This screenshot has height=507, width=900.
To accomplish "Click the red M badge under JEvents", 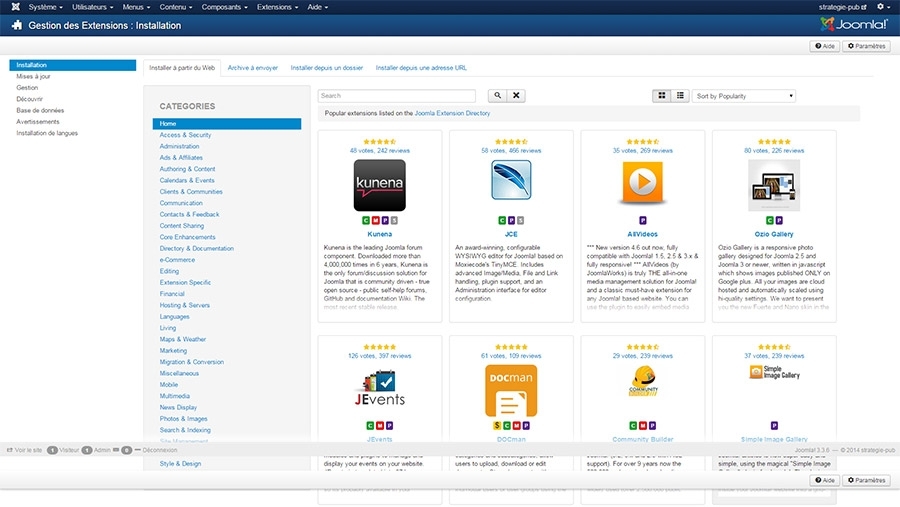I will pyautogui.click(x=380, y=425).
